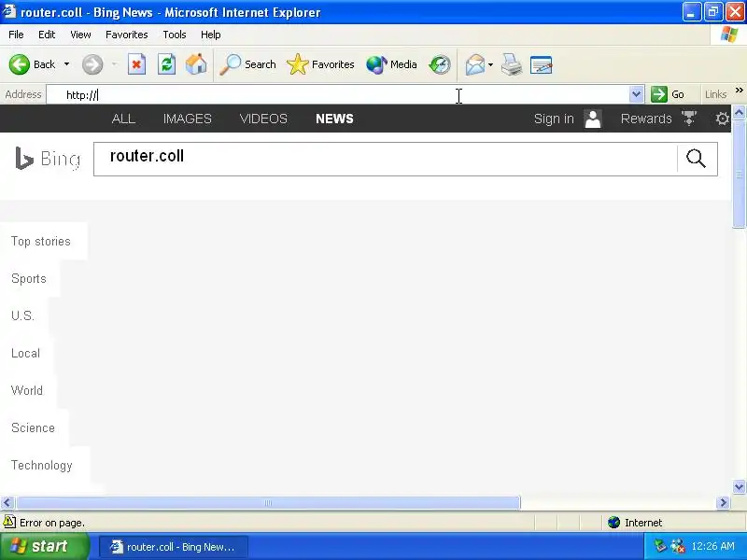Click the disconnected network tray icon
Viewport: 747px width, 560px height.
pos(678,546)
